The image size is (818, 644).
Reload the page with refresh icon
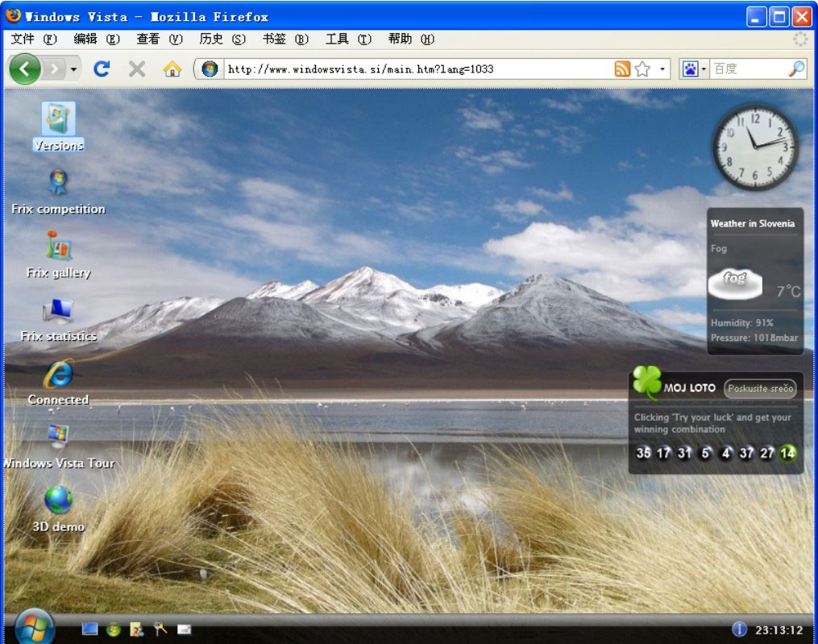102,69
